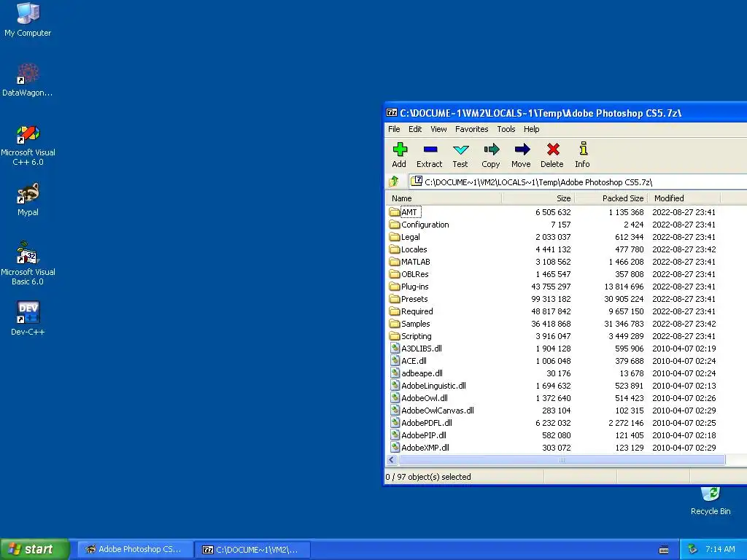Screen dimensions: 747x560
Task: Click the Plug-ins folder icon
Action: pyautogui.click(x=394, y=286)
